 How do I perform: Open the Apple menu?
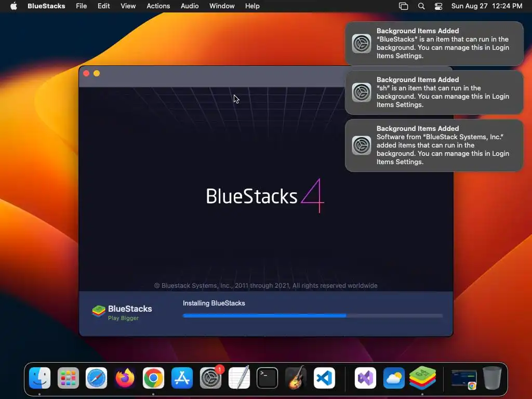tap(14, 6)
